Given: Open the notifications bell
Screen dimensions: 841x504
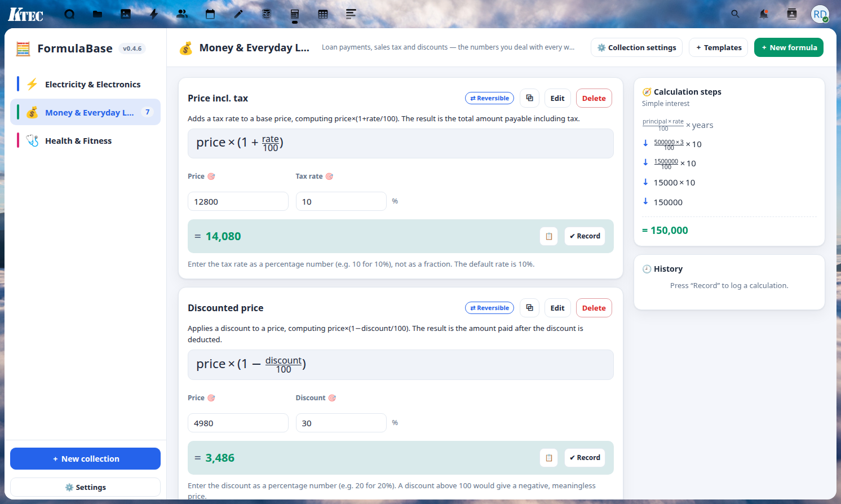Looking at the screenshot, I should click(x=764, y=14).
